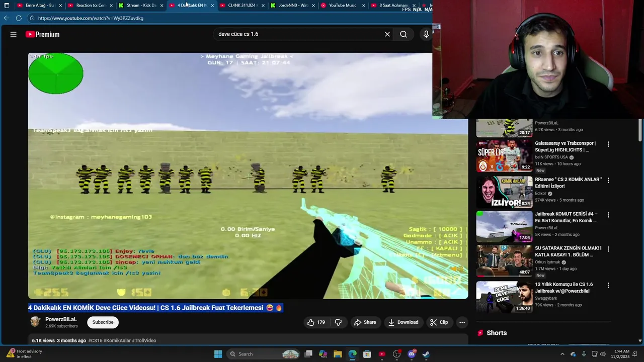Go to YouTube Premium home logo
The image size is (644, 362).
coord(43,34)
